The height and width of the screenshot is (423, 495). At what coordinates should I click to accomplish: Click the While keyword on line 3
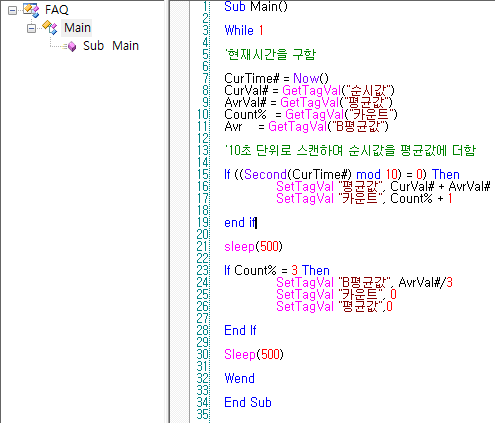239,30
